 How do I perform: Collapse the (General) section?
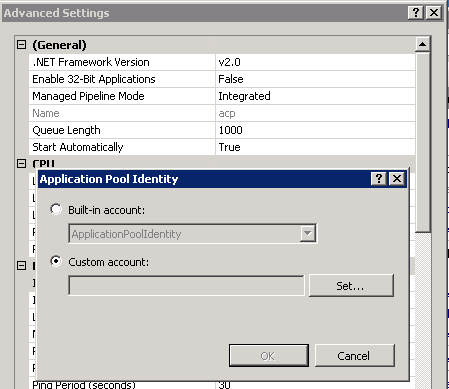[x=21, y=45]
